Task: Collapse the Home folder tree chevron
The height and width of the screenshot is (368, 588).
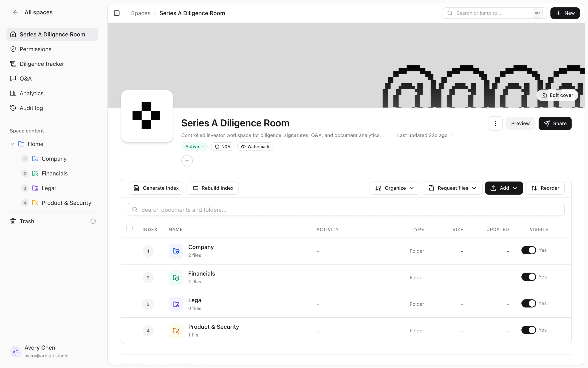Action: coord(12,144)
